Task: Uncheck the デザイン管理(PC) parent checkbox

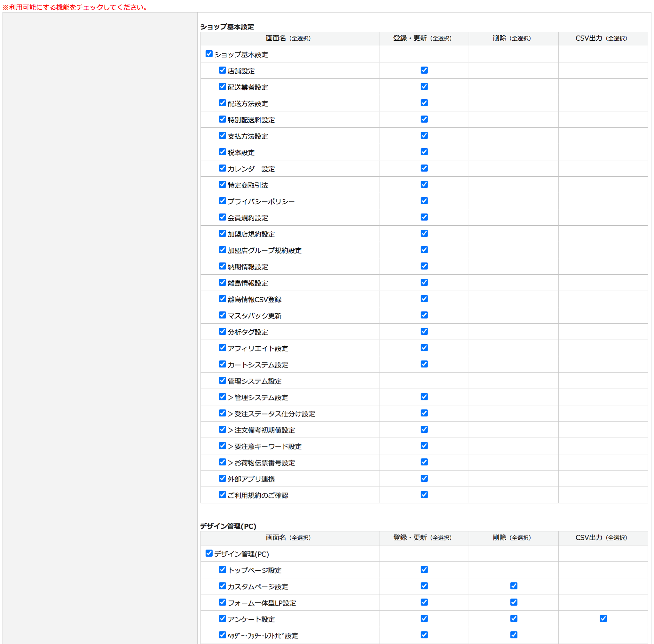Action: tap(209, 553)
